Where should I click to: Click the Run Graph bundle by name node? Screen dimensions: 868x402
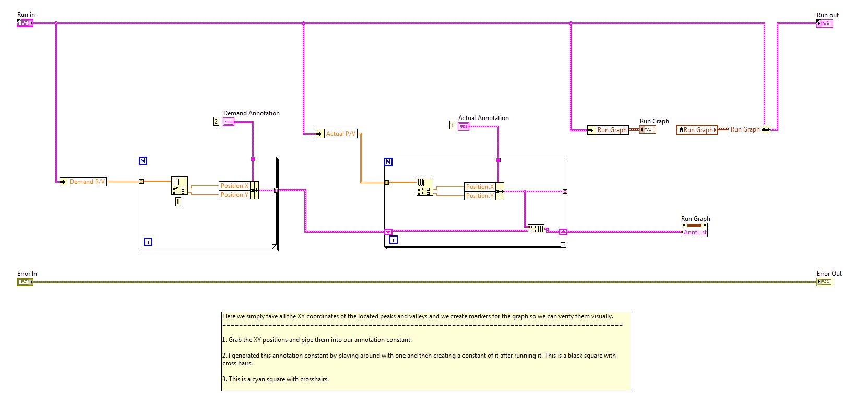(x=749, y=129)
